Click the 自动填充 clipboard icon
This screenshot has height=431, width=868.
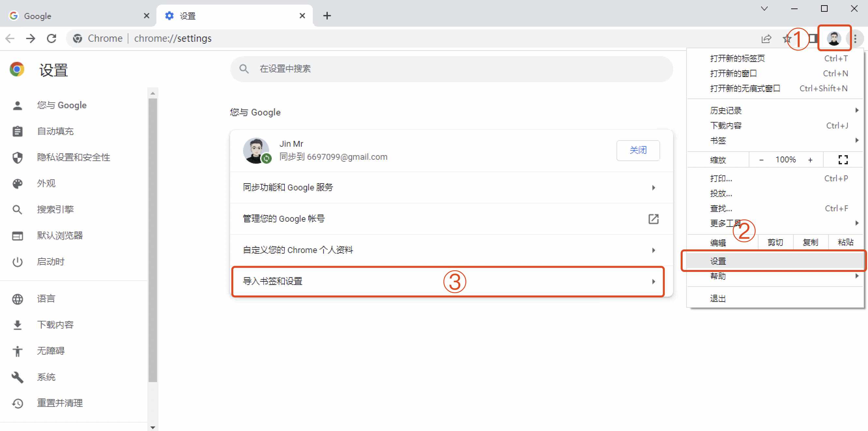pos(18,131)
